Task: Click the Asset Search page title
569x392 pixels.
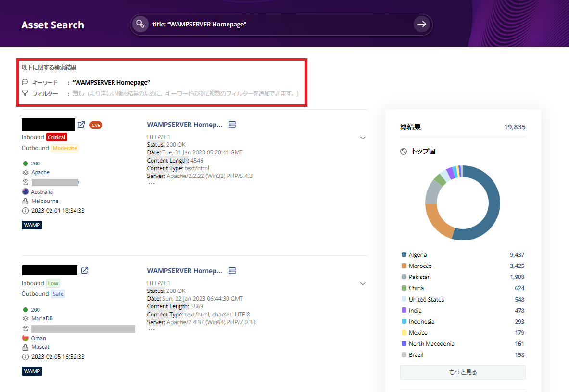Action: [x=52, y=25]
